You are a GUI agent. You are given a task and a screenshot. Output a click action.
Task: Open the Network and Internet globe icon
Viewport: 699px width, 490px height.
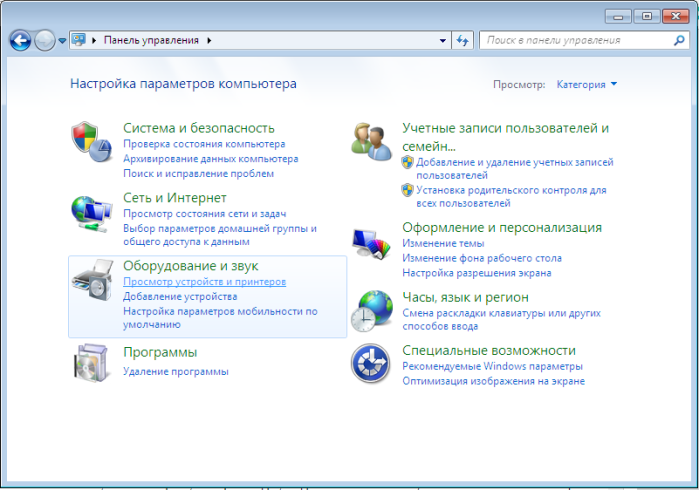click(x=91, y=214)
